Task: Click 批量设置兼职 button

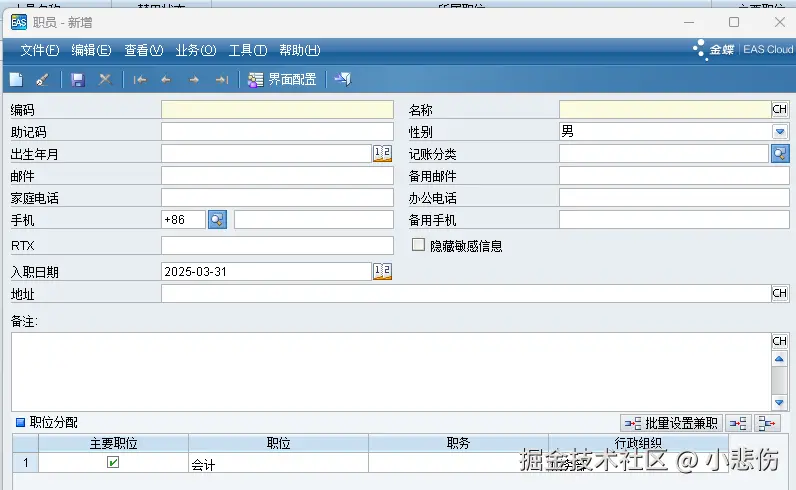Action: tap(671, 423)
